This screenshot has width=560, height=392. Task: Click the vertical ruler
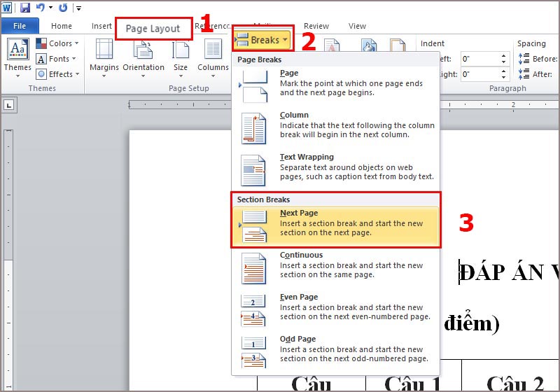click(x=8, y=260)
